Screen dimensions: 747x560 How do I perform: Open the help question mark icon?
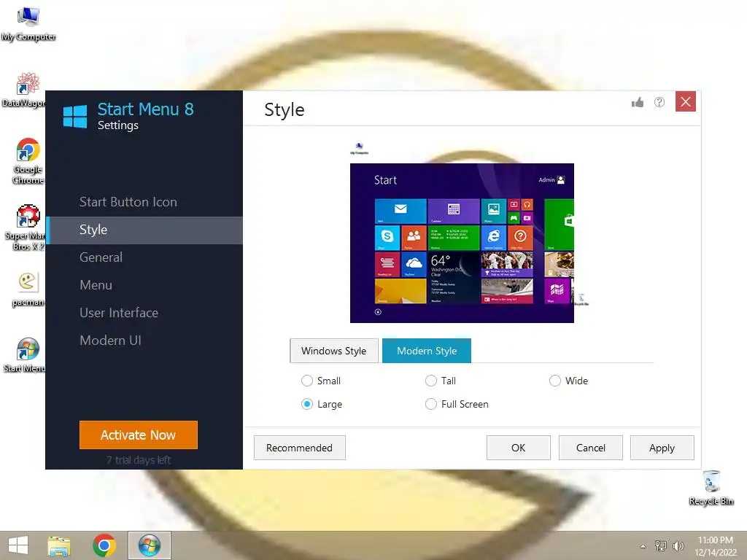659,102
